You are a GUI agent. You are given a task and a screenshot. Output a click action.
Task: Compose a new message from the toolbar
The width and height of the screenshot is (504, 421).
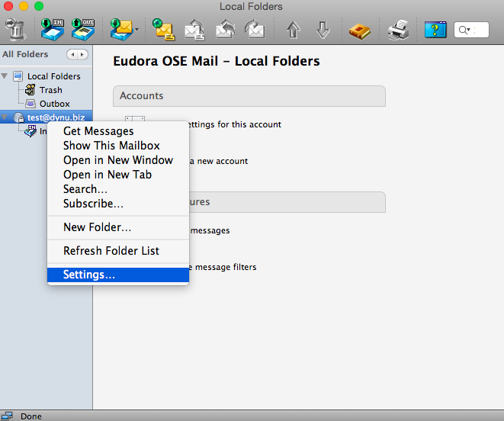coord(164,30)
